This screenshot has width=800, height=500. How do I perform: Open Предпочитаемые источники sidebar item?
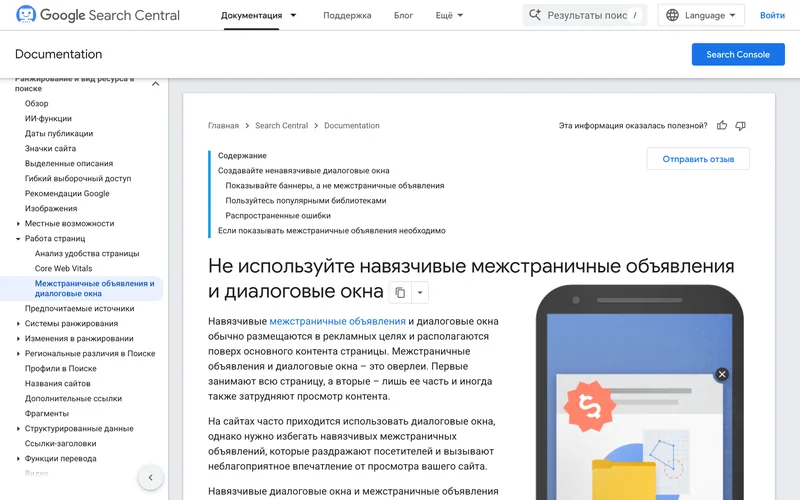tap(80, 308)
